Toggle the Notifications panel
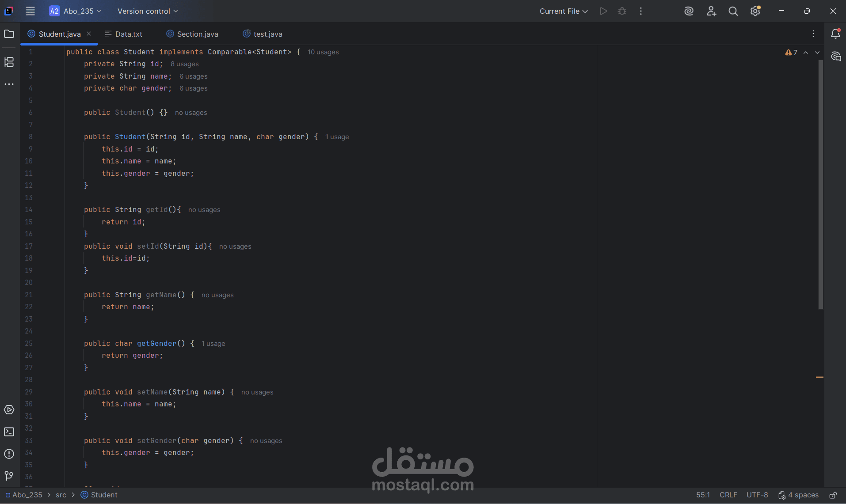This screenshot has width=846, height=504. coord(835,34)
